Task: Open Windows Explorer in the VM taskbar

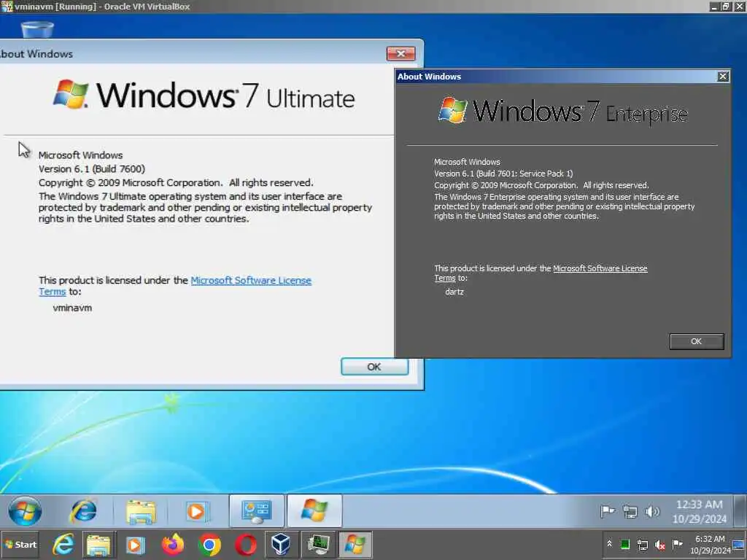Action: (141, 512)
